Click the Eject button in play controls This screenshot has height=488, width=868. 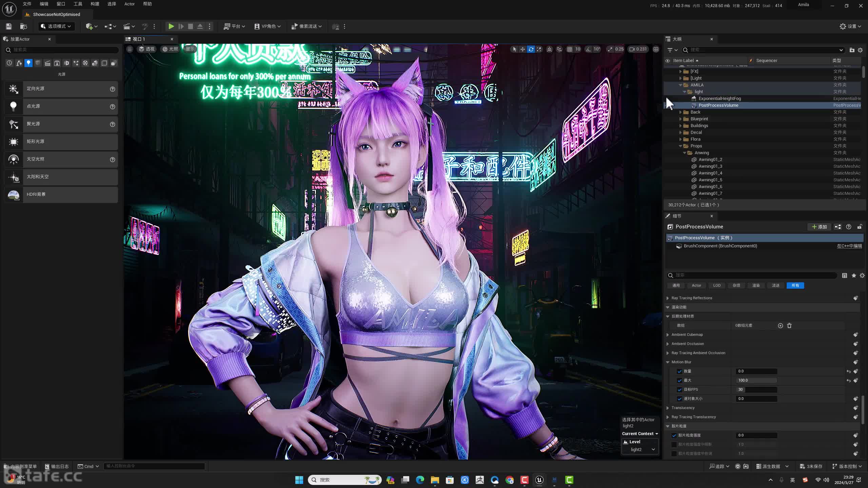(x=200, y=26)
